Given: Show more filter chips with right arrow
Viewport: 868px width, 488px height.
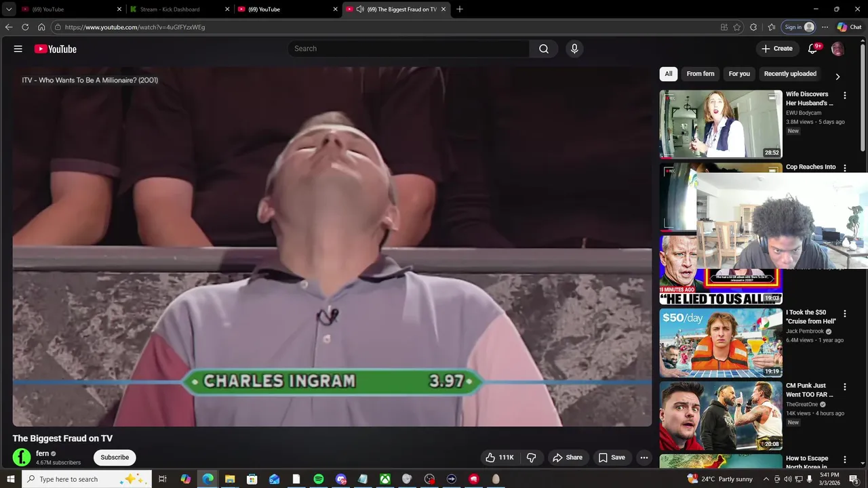Looking at the screenshot, I should click(x=837, y=77).
